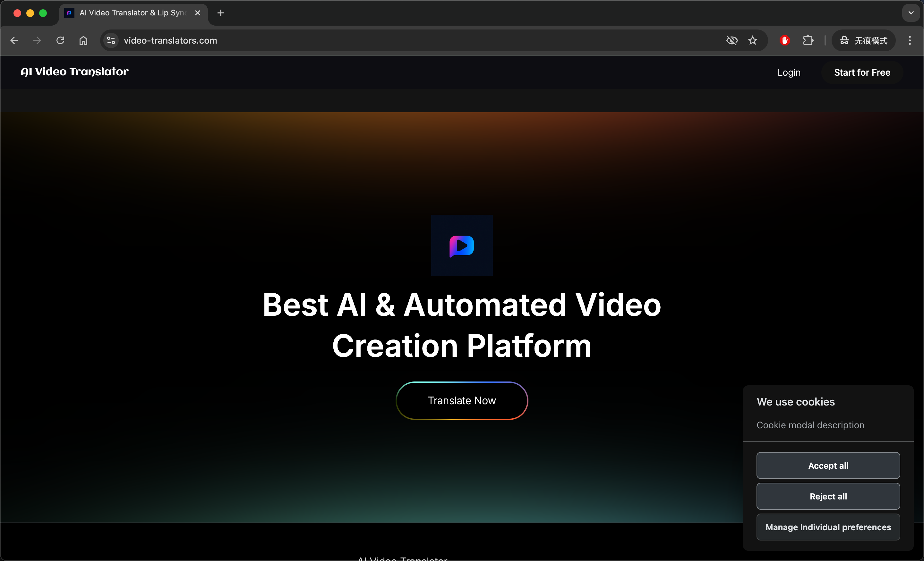Click the AI Video Translator logo

click(x=75, y=72)
